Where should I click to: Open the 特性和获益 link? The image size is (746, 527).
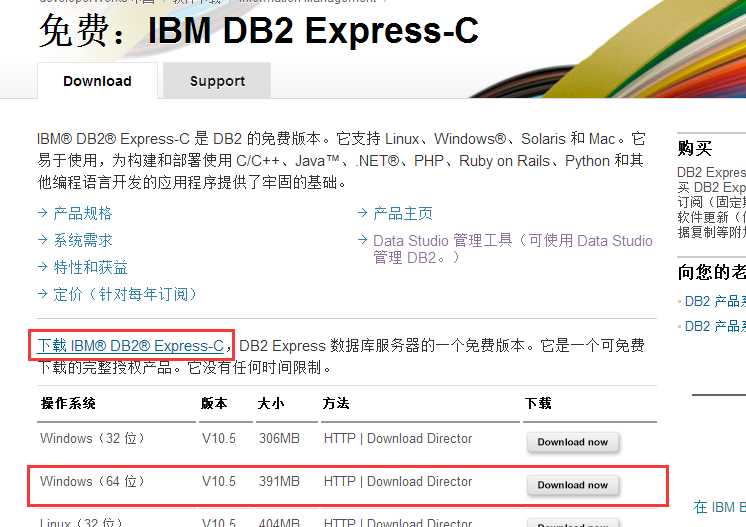point(90,267)
